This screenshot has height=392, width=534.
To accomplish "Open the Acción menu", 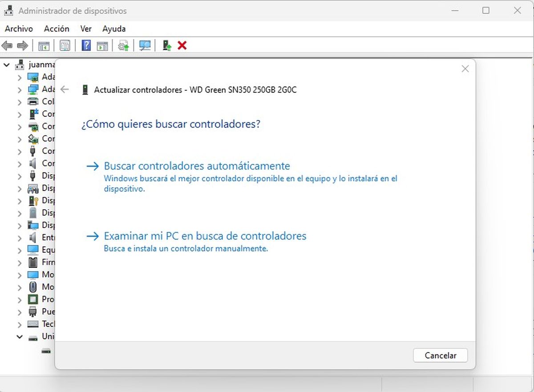I will (x=57, y=28).
